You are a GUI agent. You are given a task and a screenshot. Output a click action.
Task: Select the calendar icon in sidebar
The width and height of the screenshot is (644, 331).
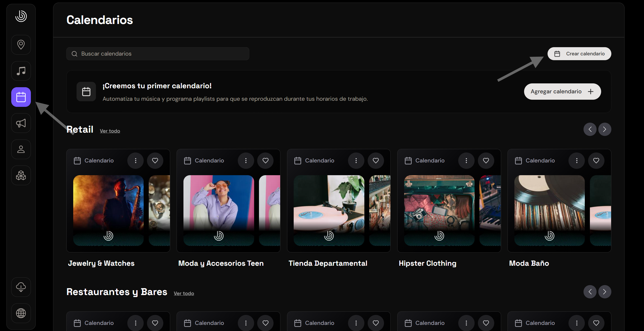pos(21,97)
